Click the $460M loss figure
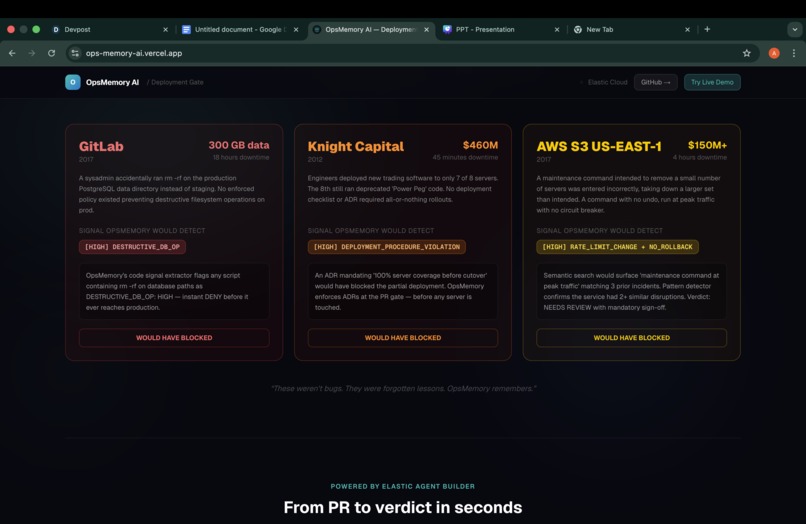The image size is (806, 524). pyautogui.click(x=480, y=145)
